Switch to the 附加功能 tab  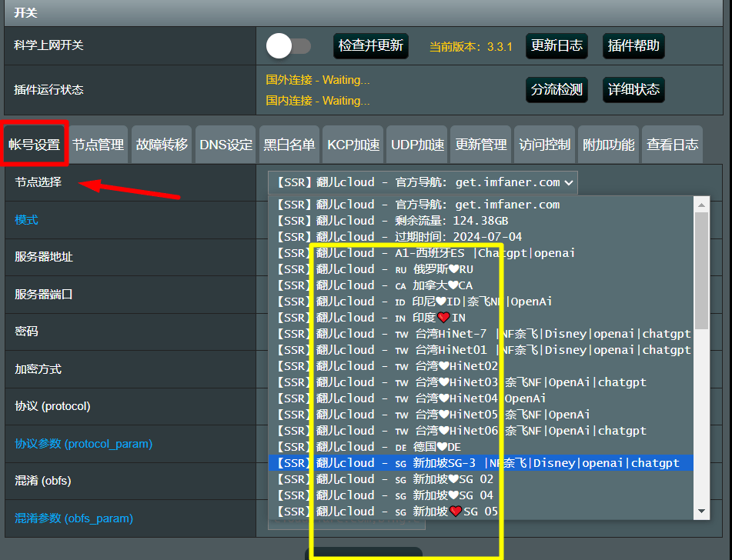click(608, 144)
